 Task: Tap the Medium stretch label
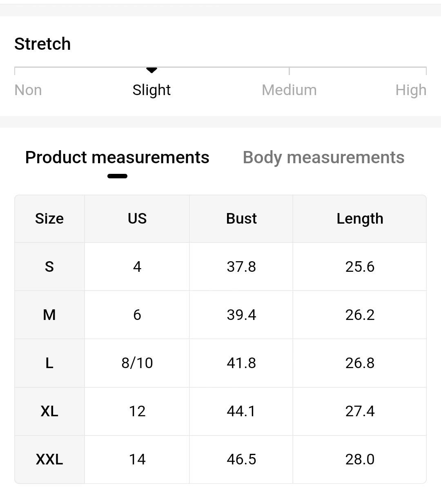(289, 90)
